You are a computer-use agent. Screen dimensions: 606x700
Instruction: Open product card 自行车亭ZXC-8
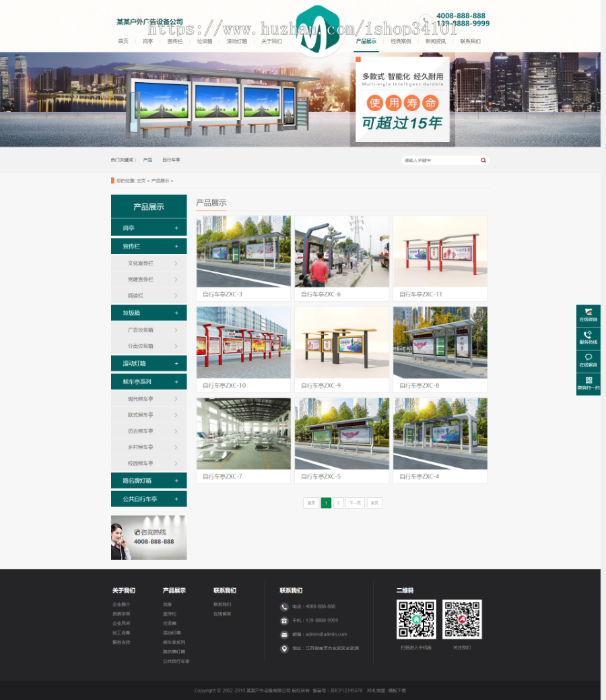[x=440, y=350]
